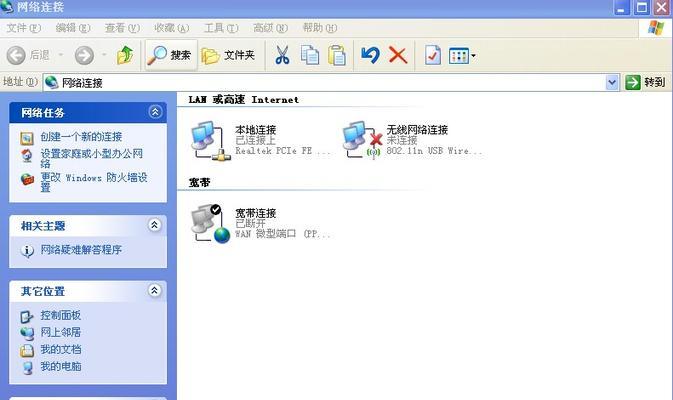Viewport: 673px width, 400px height.
Task: Click the 宽带连接 name label
Action: [x=255, y=213]
